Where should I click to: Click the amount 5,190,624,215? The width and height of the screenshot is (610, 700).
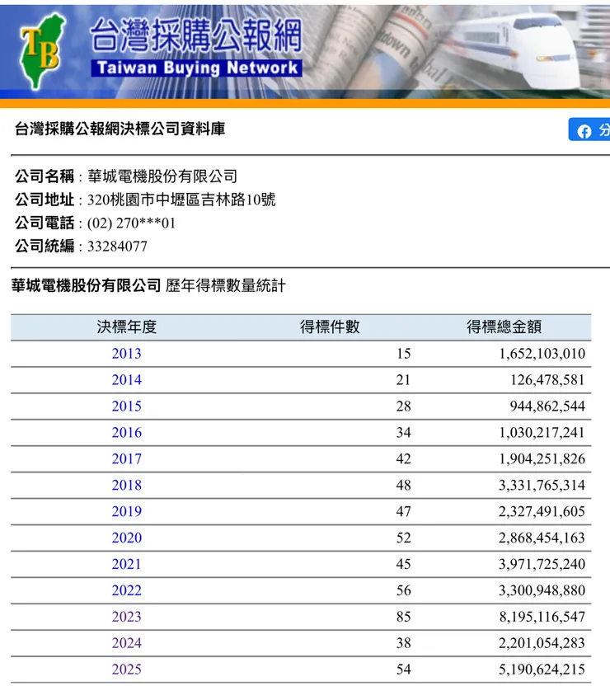(542, 669)
